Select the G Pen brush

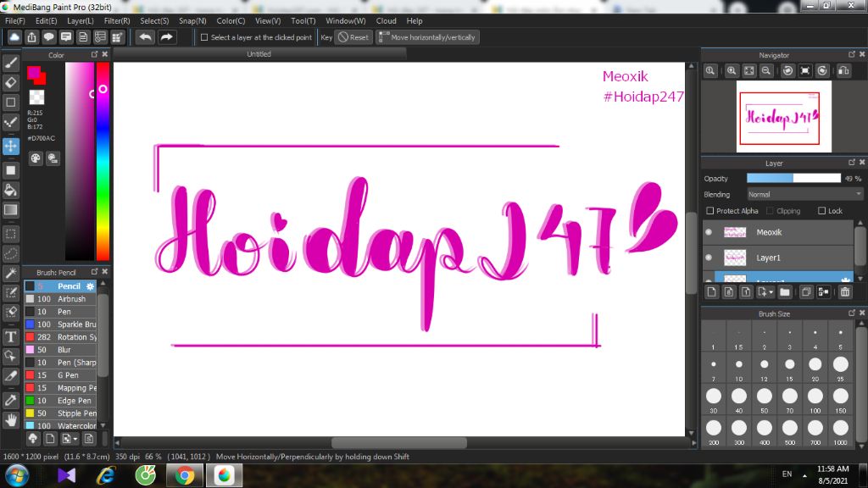60,375
